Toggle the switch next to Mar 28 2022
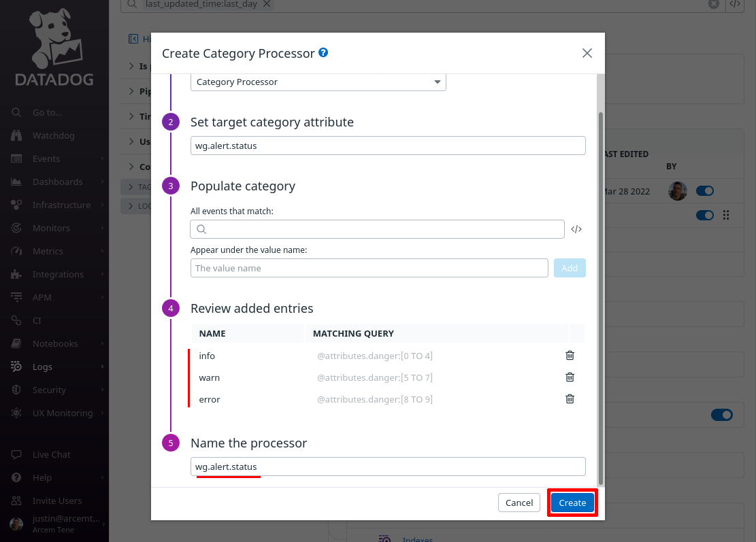This screenshot has width=756, height=542. (704, 191)
